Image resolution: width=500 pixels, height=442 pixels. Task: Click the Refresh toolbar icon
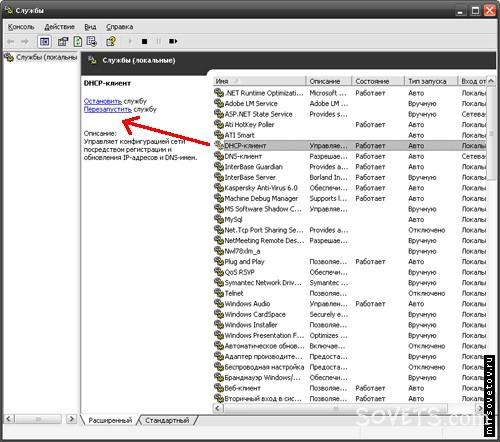(78, 41)
